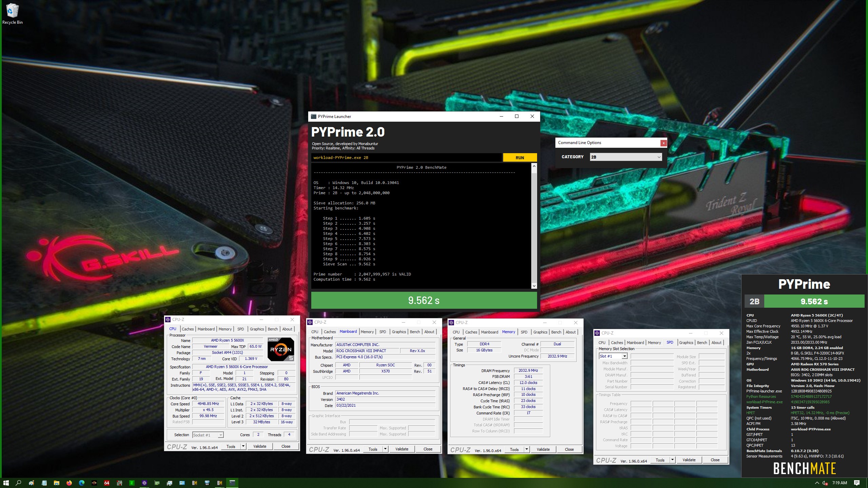Click the DRAM Frequency value 2032.9 MHz

coord(528,370)
